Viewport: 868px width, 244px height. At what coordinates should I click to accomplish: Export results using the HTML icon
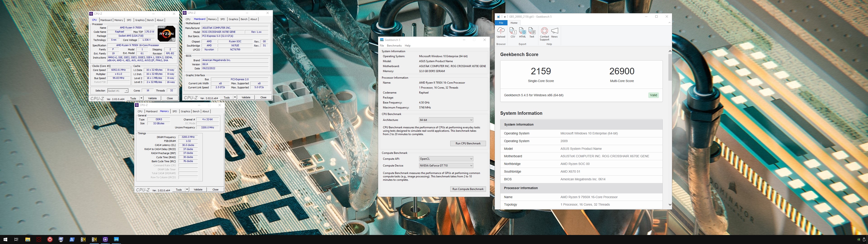522,31
